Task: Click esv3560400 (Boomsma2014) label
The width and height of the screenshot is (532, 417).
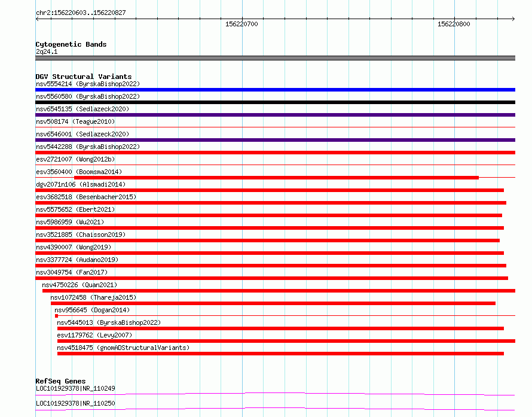Action: pyautogui.click(x=79, y=172)
